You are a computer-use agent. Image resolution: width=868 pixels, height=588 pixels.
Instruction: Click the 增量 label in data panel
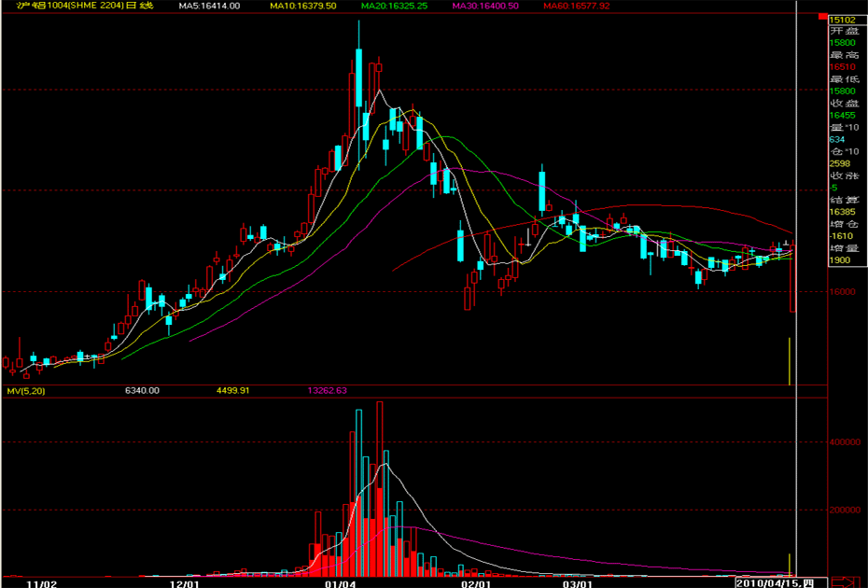(x=844, y=248)
